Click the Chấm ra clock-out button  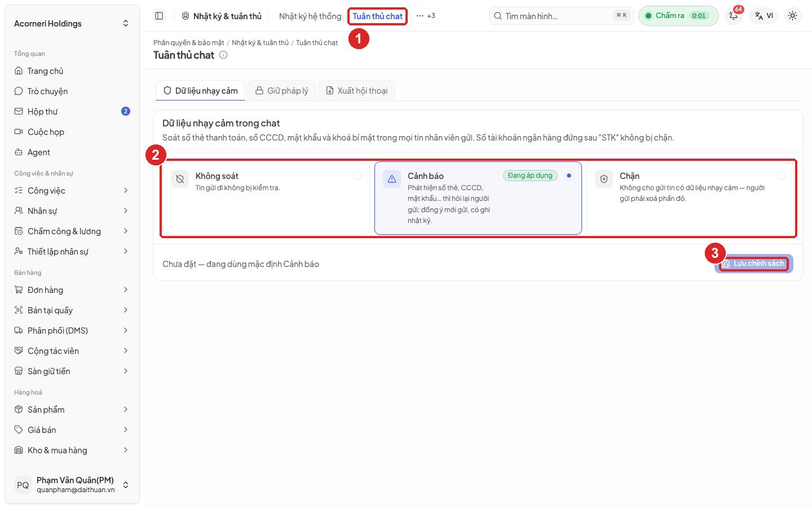(x=678, y=16)
